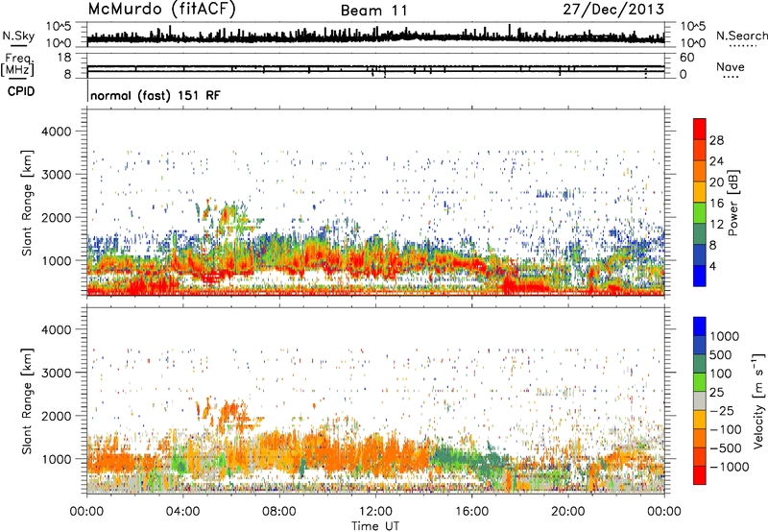Image resolution: width=768 pixels, height=532 pixels.
Task: Pick the light green 12–16 dB swatch
Action: [700, 213]
